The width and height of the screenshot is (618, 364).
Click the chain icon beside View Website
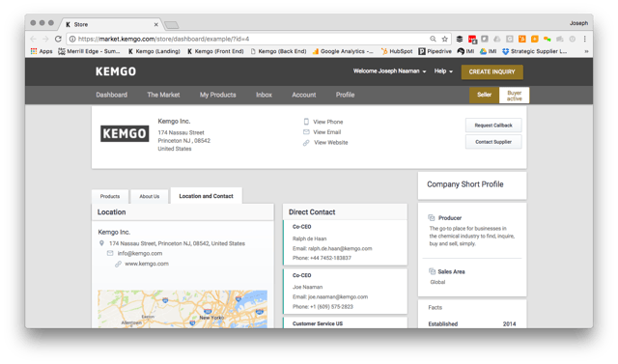pyautogui.click(x=306, y=143)
